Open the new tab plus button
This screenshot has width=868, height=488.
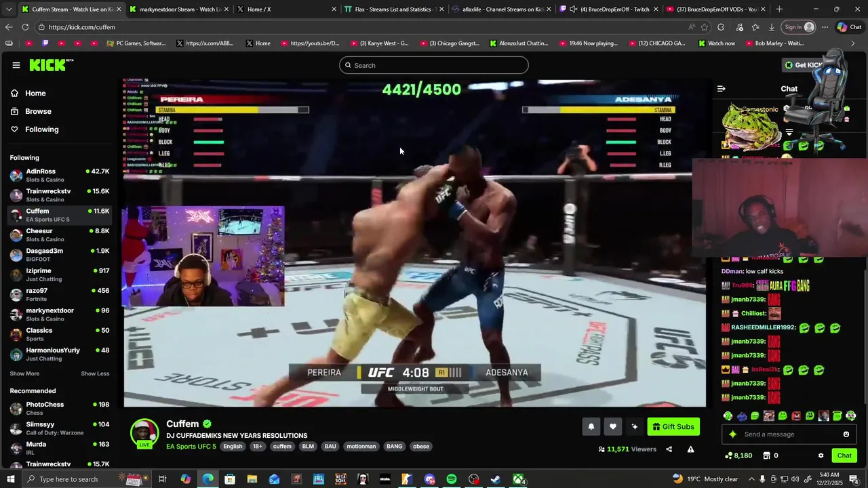click(779, 9)
